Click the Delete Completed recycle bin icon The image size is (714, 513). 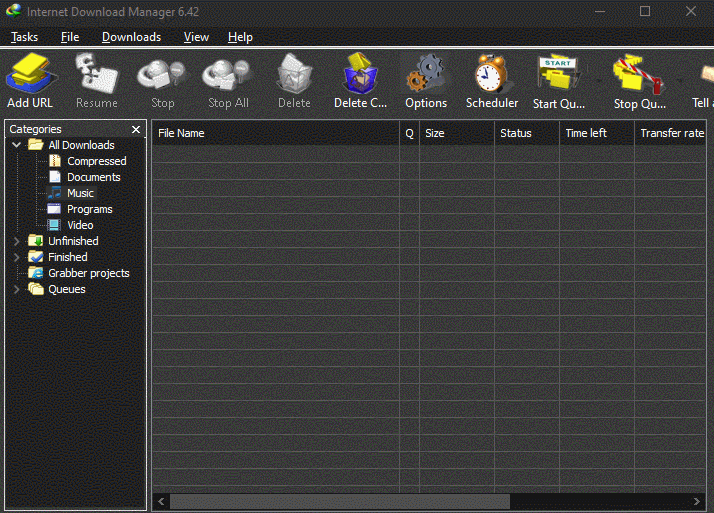pyautogui.click(x=360, y=73)
